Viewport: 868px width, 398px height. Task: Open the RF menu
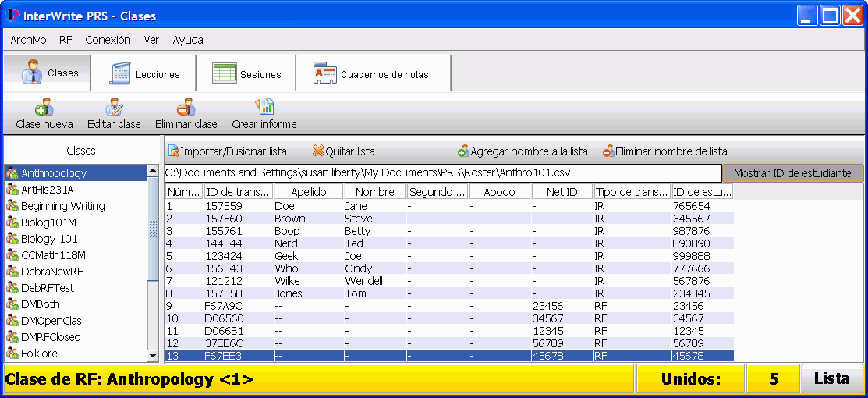(x=66, y=40)
